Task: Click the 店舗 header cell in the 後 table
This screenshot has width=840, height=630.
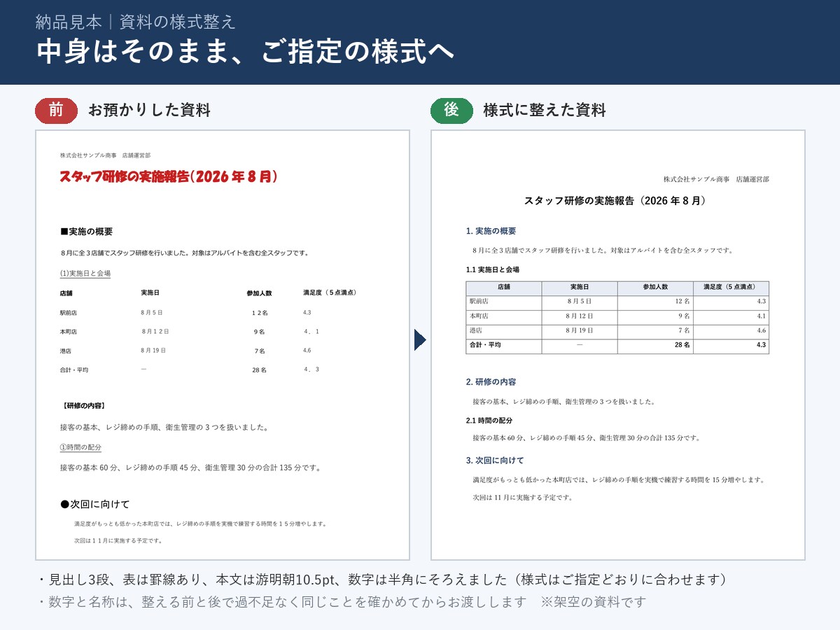Action: coord(504,288)
